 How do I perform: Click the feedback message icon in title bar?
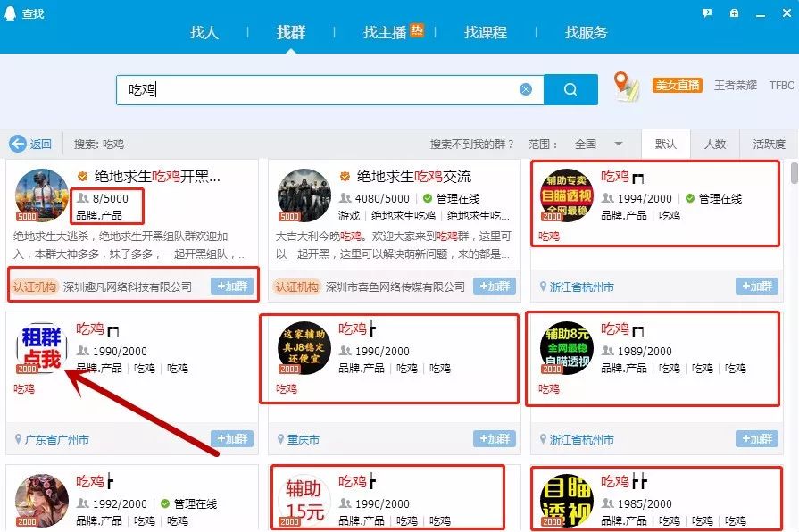coord(707,11)
